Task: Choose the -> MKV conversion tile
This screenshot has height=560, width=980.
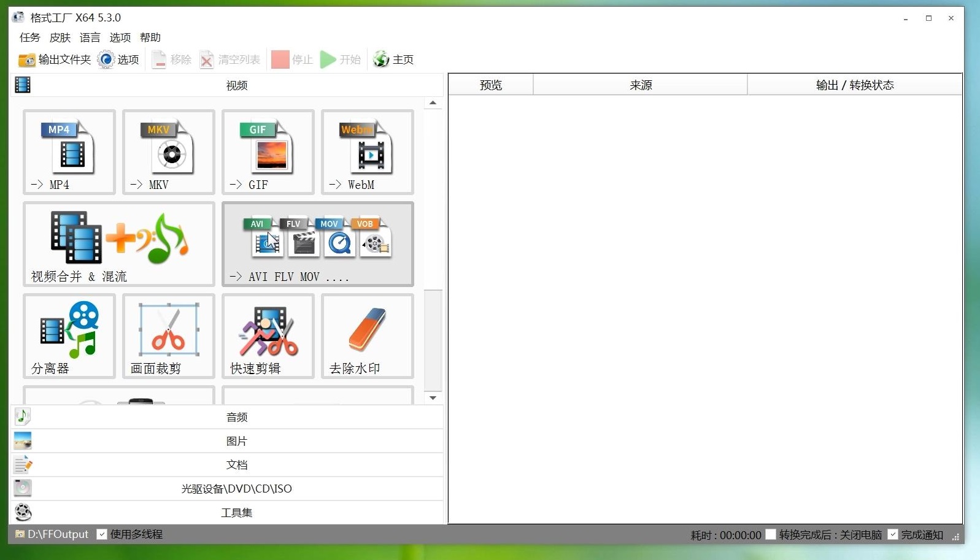Action: 169,152
